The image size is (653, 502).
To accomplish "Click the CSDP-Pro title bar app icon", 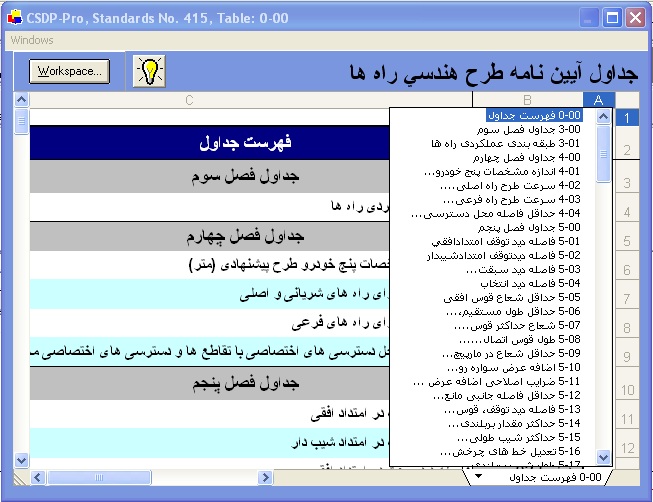I will [x=15, y=18].
